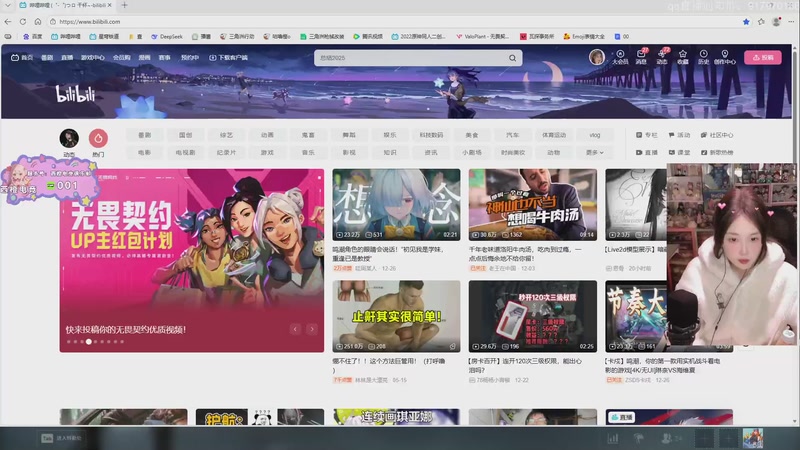The image size is (800, 450).
Task: Open 直播 link beside category grid
Action: [646, 153]
